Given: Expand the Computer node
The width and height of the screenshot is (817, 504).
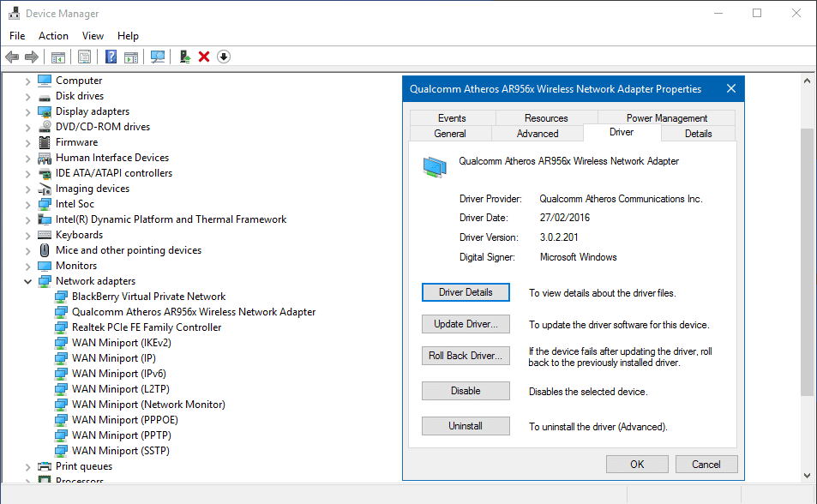Looking at the screenshot, I should click(x=27, y=81).
